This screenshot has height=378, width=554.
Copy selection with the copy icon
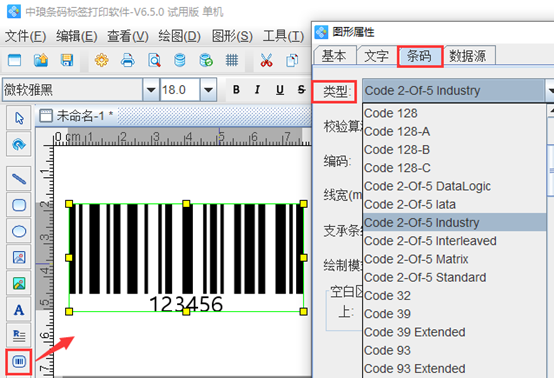pos(292,60)
